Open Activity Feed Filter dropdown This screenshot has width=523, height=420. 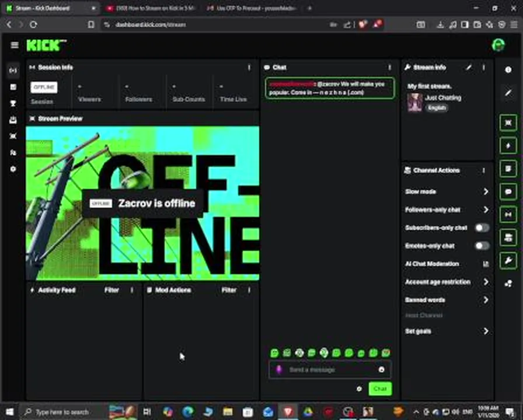111,290
